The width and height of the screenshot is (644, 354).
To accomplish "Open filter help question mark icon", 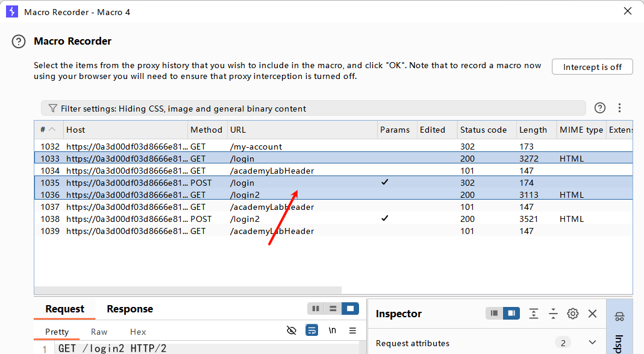I will [x=599, y=108].
